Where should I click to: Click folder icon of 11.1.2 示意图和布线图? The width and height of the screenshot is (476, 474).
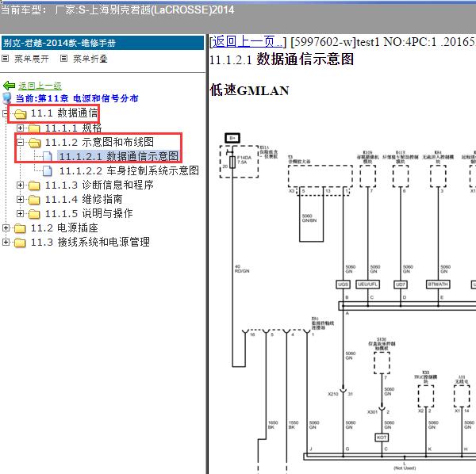point(34,143)
